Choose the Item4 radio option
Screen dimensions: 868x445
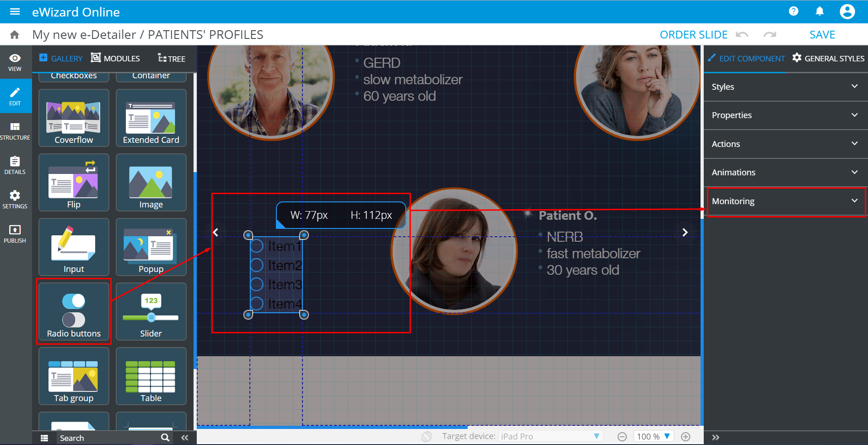[x=257, y=304]
